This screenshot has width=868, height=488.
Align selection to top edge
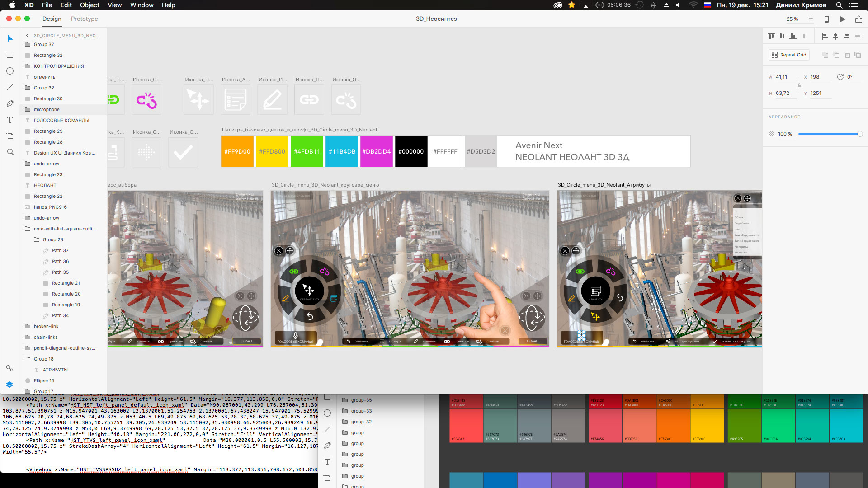coord(771,36)
